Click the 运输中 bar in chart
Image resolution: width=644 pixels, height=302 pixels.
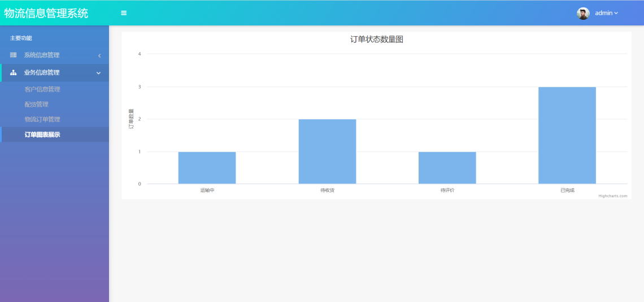207,168
